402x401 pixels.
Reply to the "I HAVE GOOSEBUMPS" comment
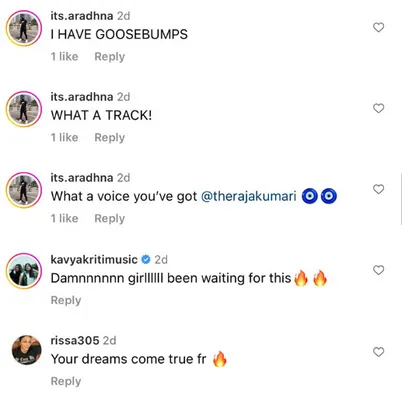(x=110, y=57)
